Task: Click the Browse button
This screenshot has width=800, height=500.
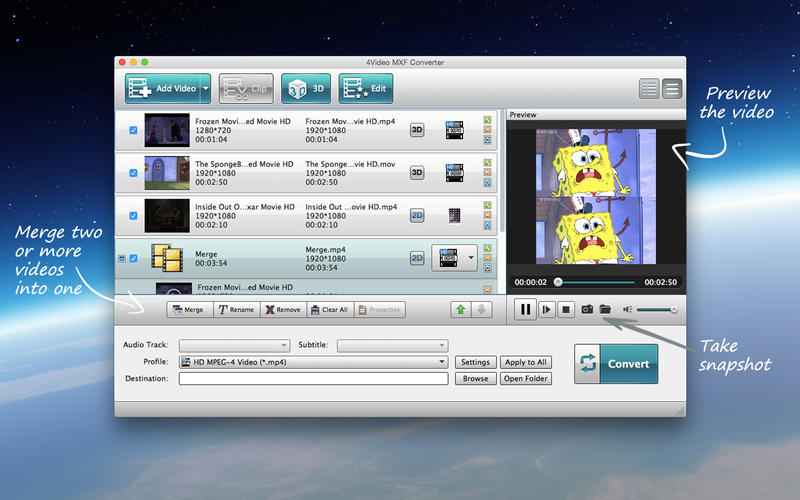Action: click(x=476, y=379)
